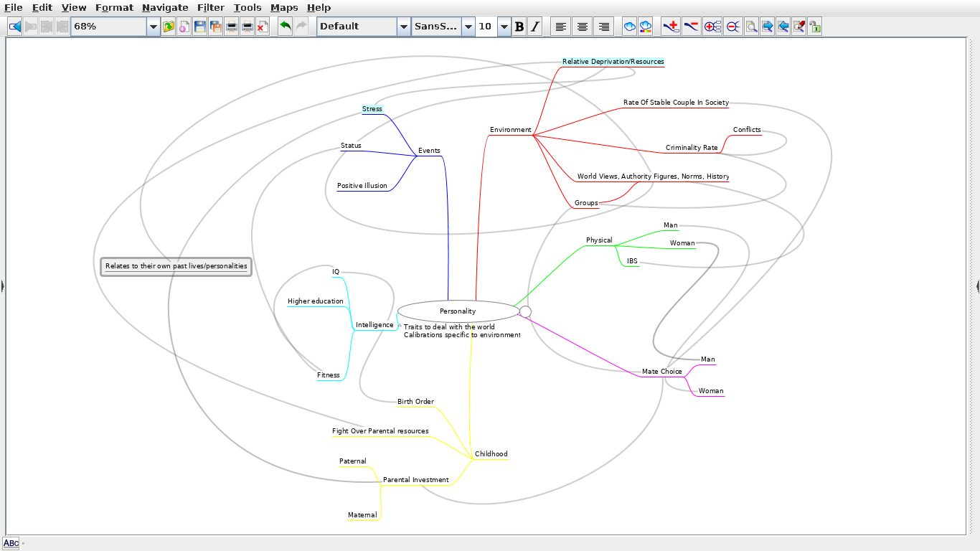Click the right-pointing blue arrow icon
980x551 pixels.
(767, 27)
